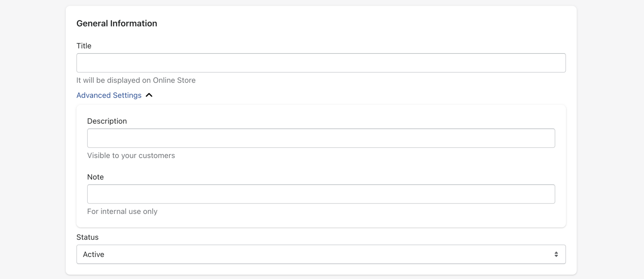
Task: Click the Title input field
Action: point(321,63)
